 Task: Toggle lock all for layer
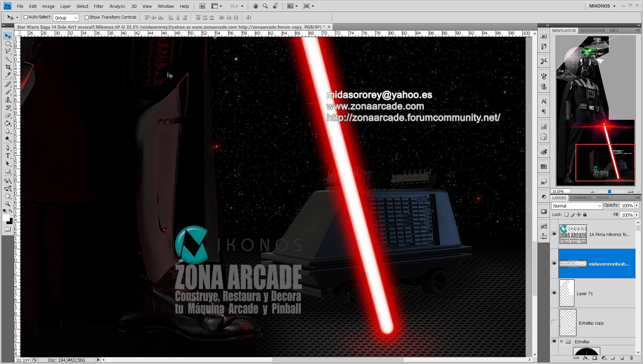pos(585,215)
